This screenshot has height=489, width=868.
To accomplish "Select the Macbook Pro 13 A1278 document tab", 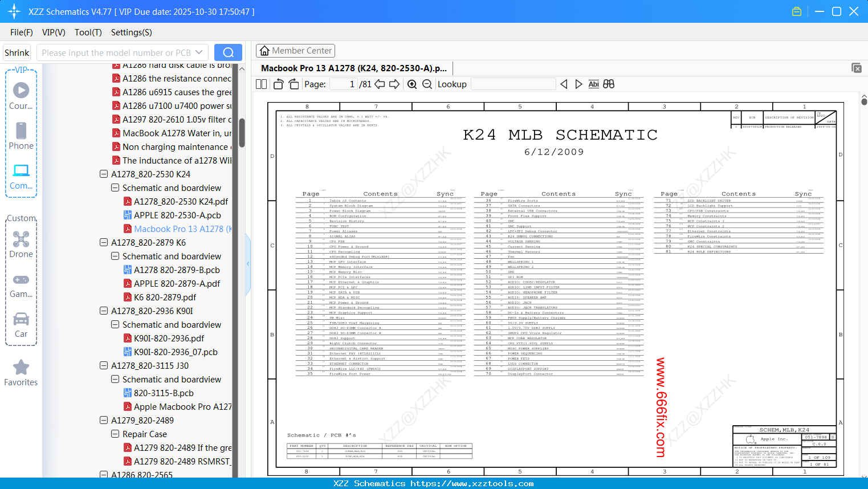I will click(x=353, y=68).
